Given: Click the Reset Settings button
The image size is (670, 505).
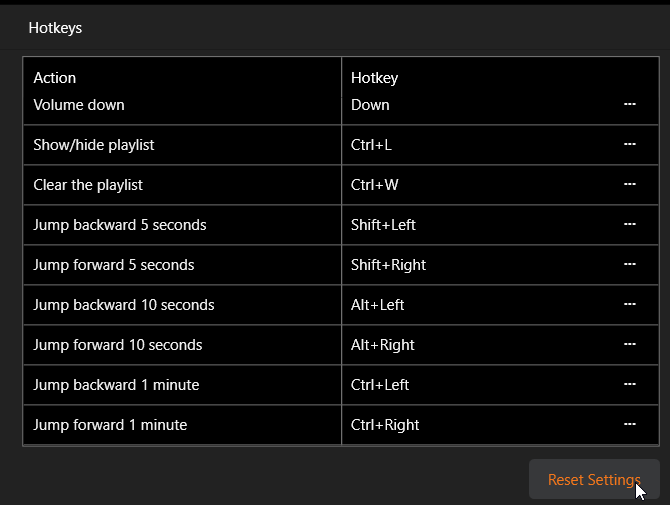Looking at the screenshot, I should (593, 480).
